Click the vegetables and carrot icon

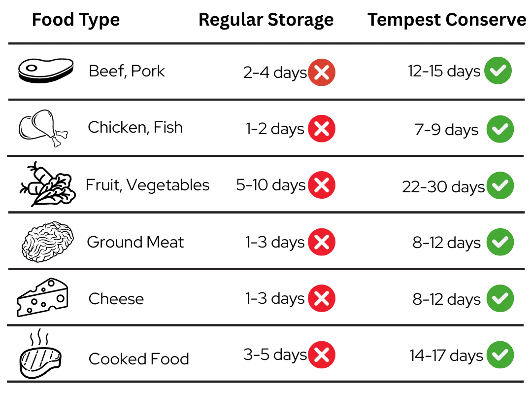(x=47, y=184)
